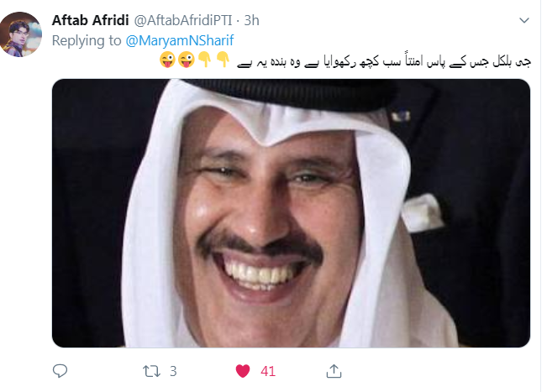Click the rightmost pointing-down hand emoji
547x392 pixels.
(x=224, y=60)
